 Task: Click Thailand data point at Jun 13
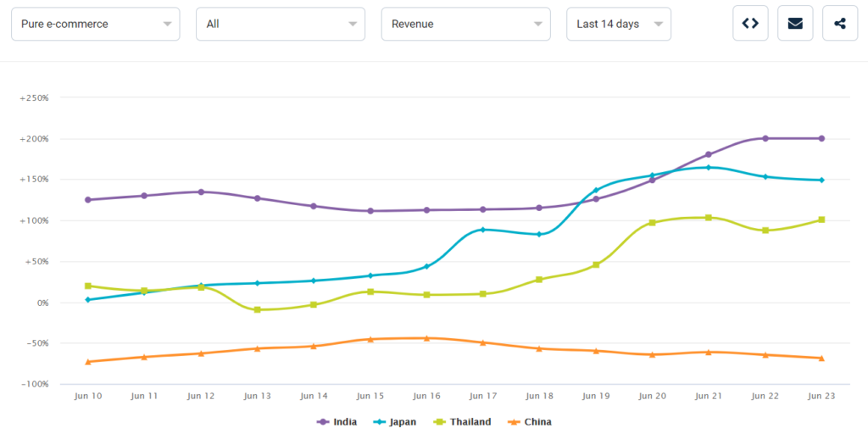pyautogui.click(x=258, y=310)
